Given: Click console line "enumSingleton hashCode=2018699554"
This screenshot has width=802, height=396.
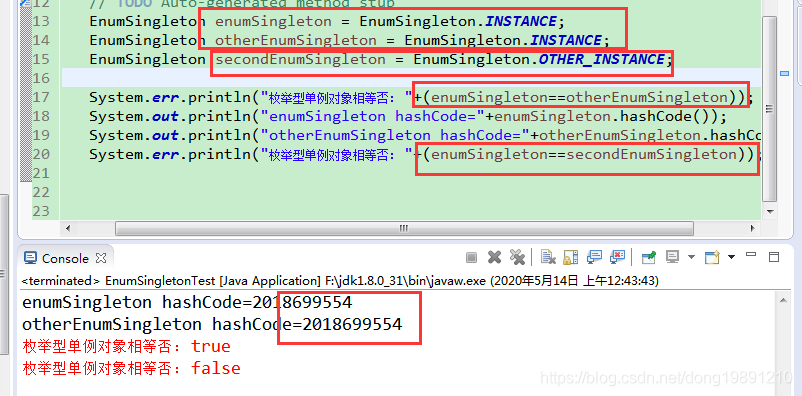Looking at the screenshot, I should (187, 302).
